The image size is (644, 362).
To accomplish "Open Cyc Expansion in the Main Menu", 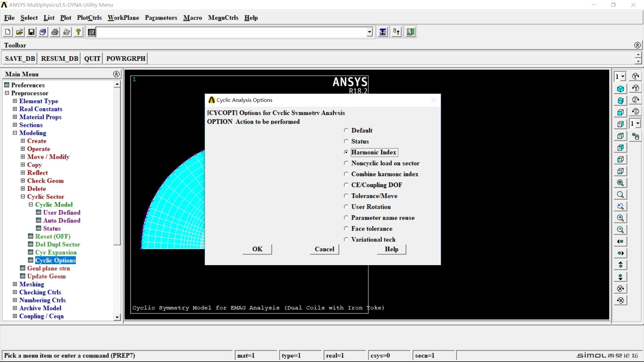I will [x=56, y=252].
